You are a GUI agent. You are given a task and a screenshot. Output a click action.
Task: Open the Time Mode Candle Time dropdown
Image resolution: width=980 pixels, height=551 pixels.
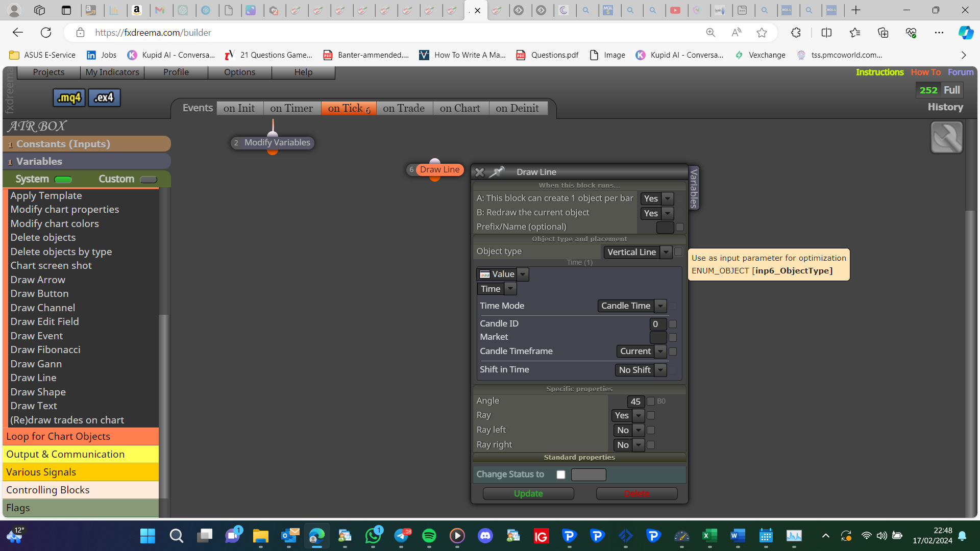tap(632, 306)
